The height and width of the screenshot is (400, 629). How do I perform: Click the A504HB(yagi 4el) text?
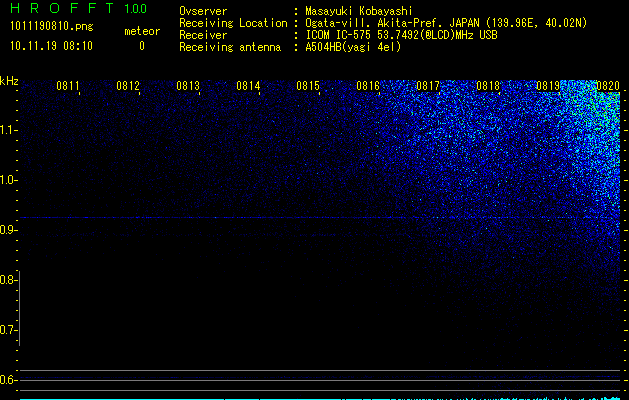coord(353,47)
